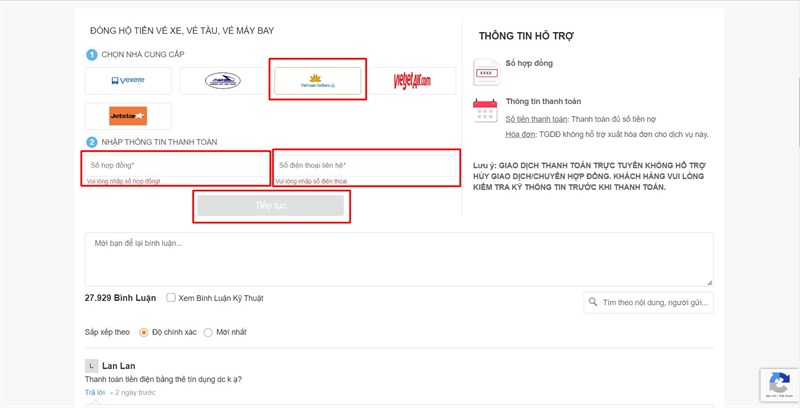The image size is (800, 408).
Task: Select the Vexere provider logo
Action: pos(128,81)
